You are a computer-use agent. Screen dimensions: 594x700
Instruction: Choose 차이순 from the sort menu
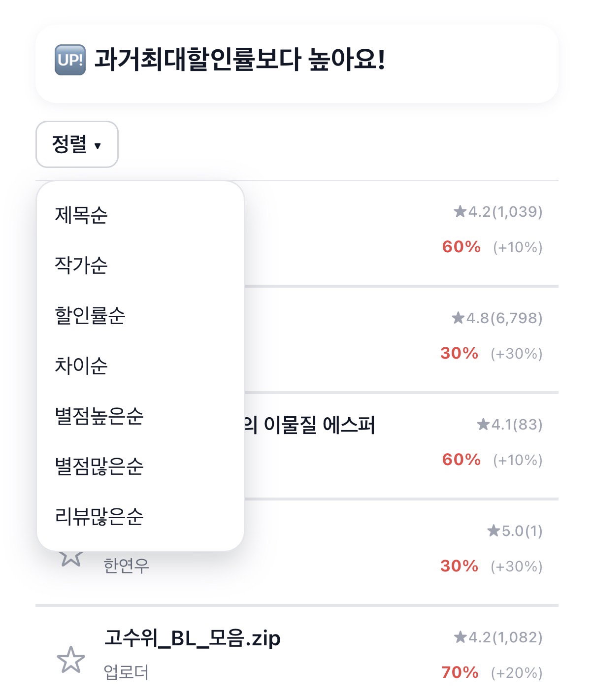click(81, 366)
